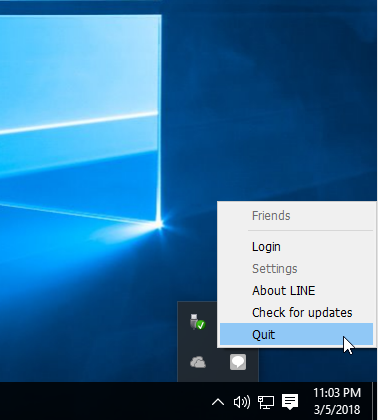Choose Check for updates
The image size is (379, 420).
[x=296, y=313]
